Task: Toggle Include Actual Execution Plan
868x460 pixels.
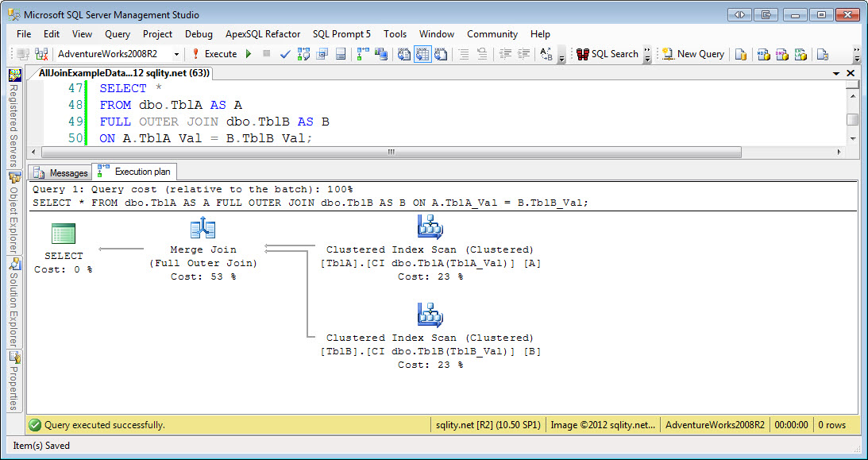Action: click(363, 54)
